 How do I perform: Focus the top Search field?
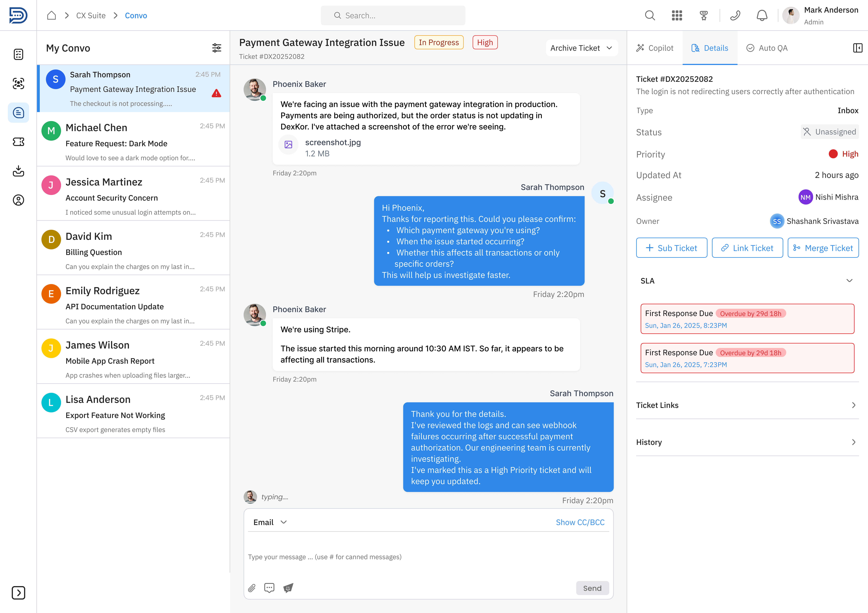[x=393, y=16]
